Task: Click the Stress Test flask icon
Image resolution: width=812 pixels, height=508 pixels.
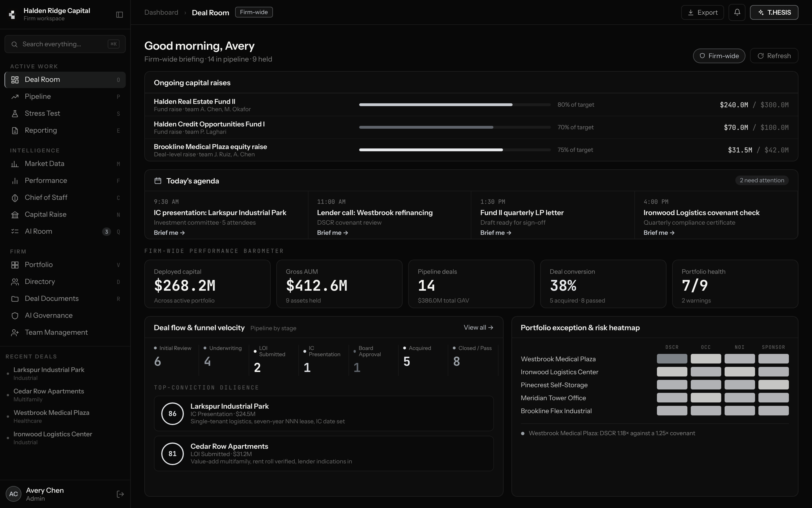Action: point(15,113)
